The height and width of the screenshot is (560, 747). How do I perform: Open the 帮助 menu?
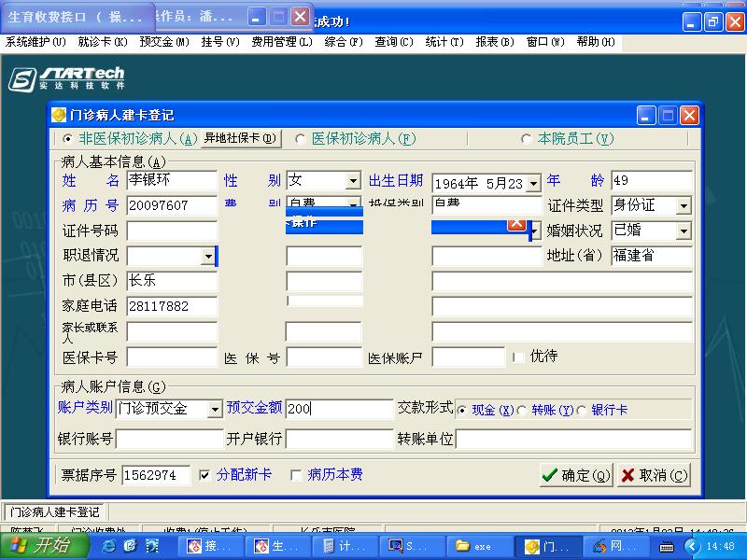pos(596,42)
